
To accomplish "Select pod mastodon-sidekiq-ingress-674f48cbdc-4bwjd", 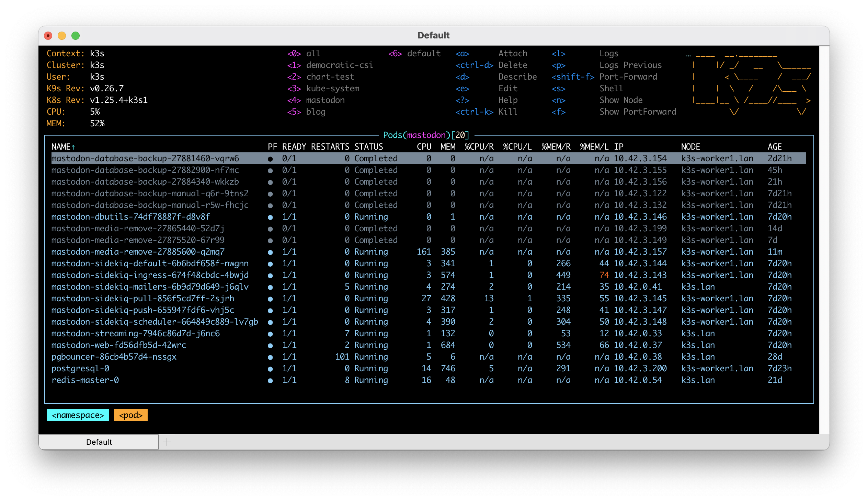I will click(x=428, y=275).
